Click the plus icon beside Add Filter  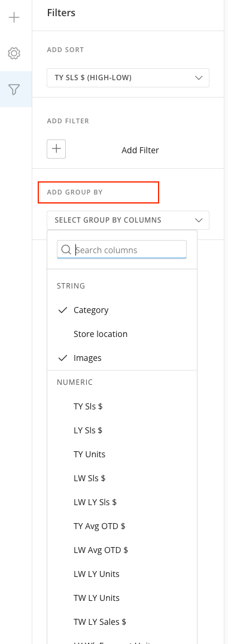tap(56, 148)
